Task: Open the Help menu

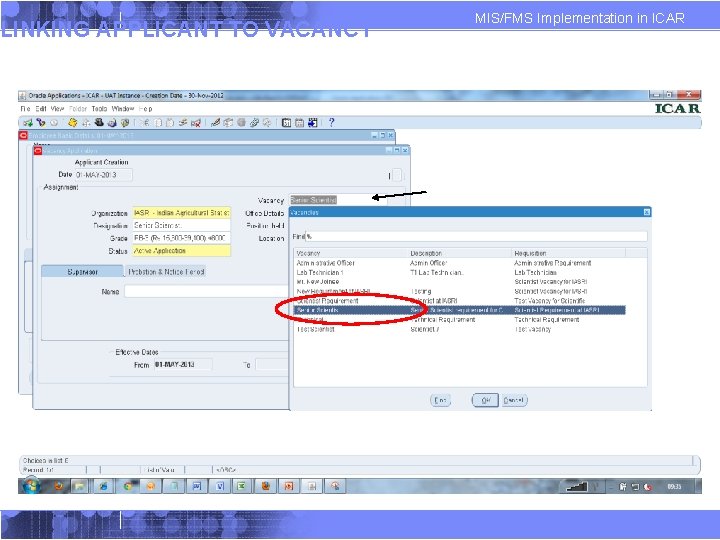Action: [x=145, y=109]
